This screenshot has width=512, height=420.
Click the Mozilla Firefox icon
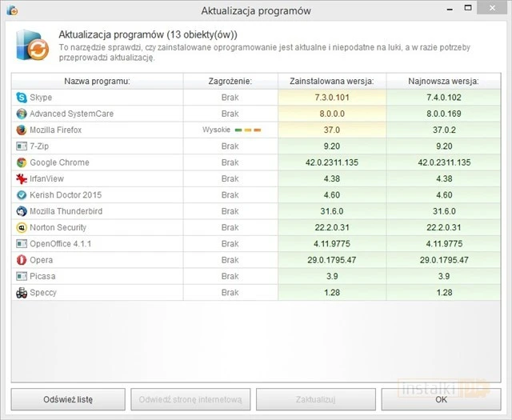click(x=22, y=130)
